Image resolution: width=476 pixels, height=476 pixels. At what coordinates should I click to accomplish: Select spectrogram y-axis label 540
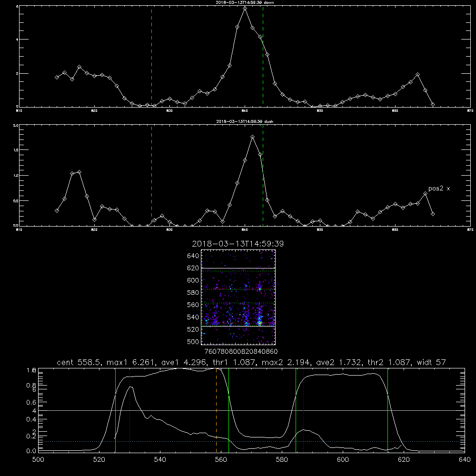193,317
